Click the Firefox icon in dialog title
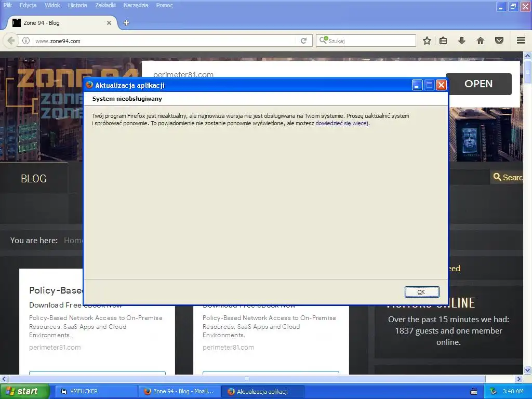The width and height of the screenshot is (532, 399). (89, 85)
